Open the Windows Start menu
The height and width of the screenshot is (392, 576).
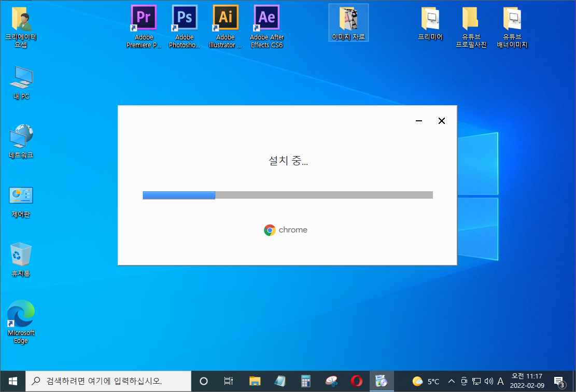click(12, 381)
